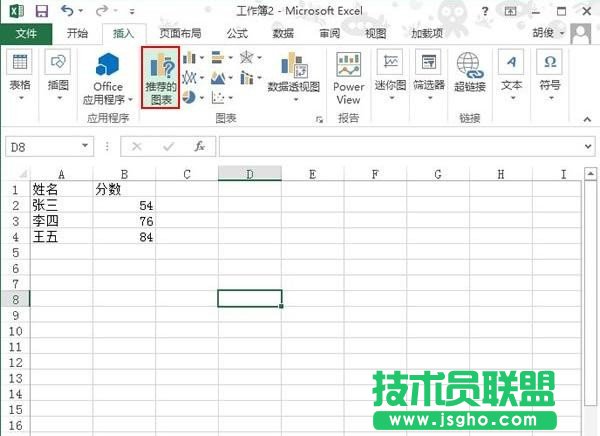Switch to the 数据 Data tab
The image size is (600, 436).
283,34
